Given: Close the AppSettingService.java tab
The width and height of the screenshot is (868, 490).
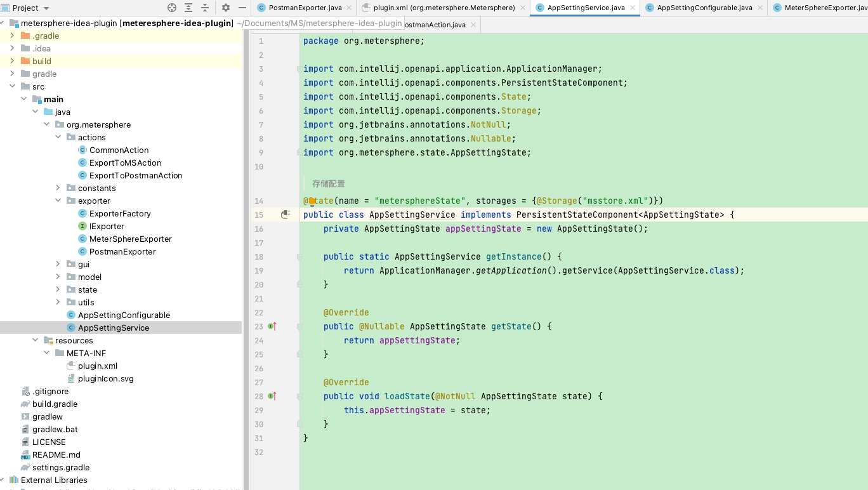Looking at the screenshot, I should [x=633, y=8].
